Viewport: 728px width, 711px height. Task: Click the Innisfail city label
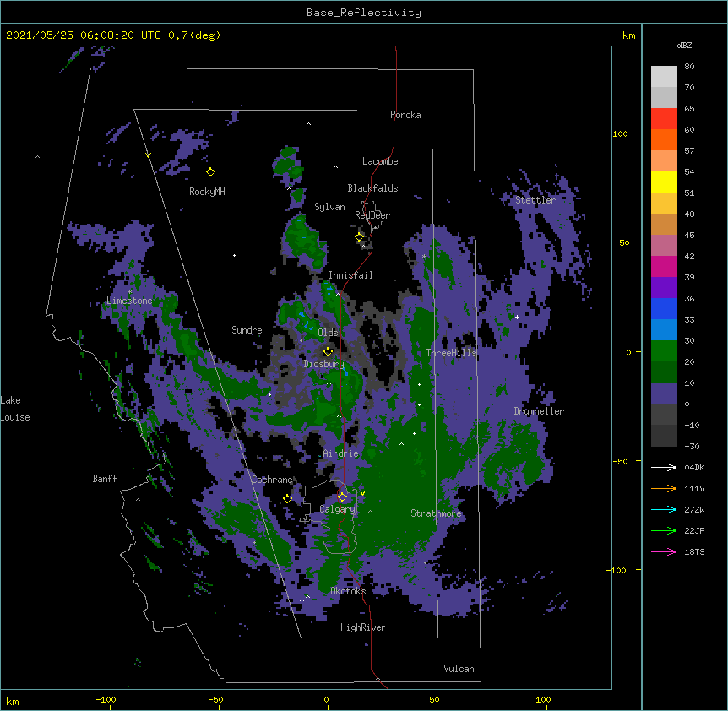tap(350, 275)
